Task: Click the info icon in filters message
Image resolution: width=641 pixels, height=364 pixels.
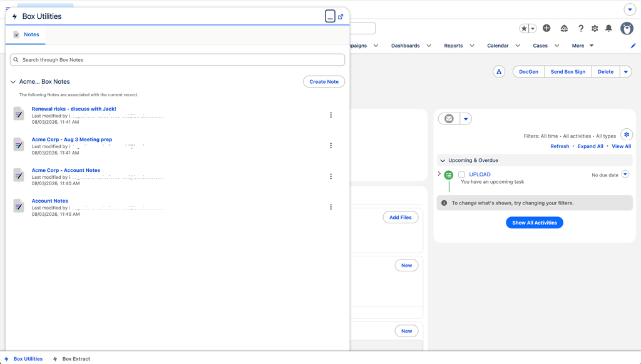Action: coord(444,203)
